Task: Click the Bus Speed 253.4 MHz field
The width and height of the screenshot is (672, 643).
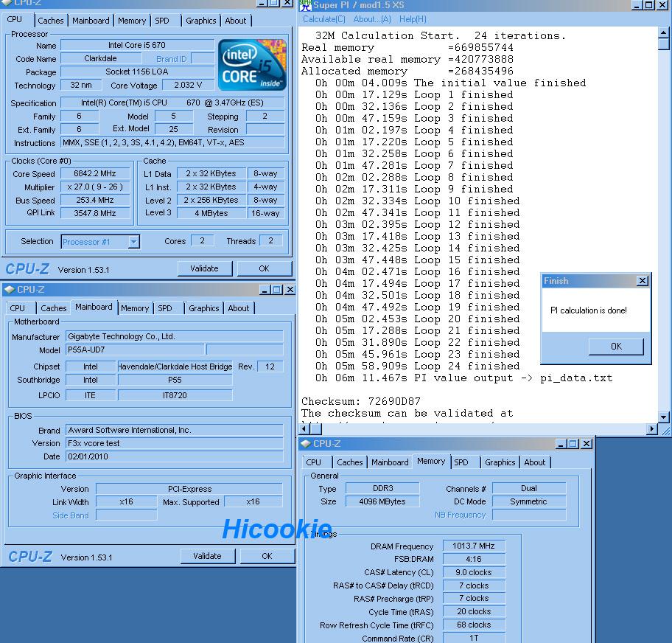Action: [x=95, y=201]
